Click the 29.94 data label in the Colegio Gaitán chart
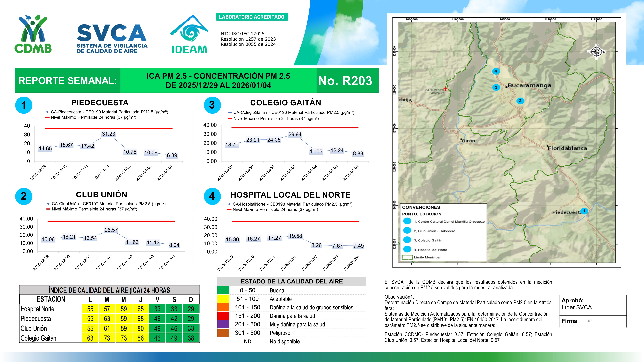 [295, 134]
